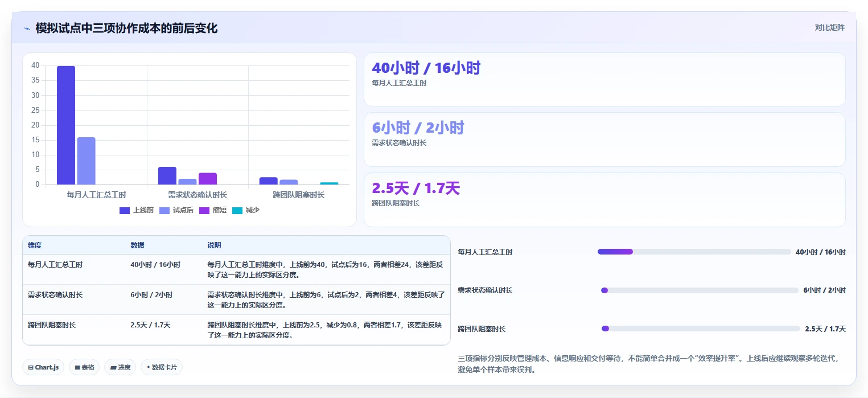Click table data cell 2.5天 / 1.7天

click(x=150, y=325)
